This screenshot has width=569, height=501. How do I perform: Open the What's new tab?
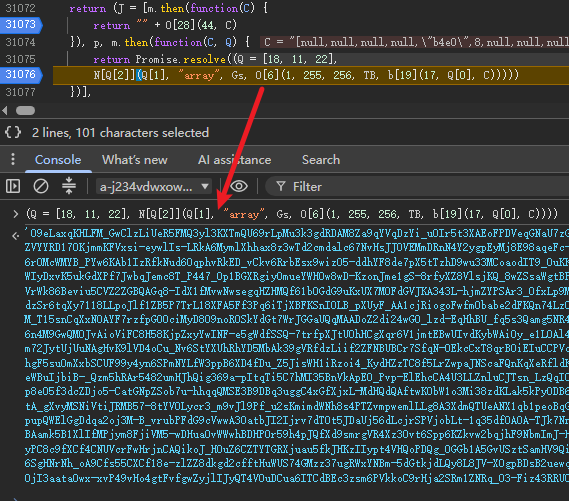[x=135, y=160]
